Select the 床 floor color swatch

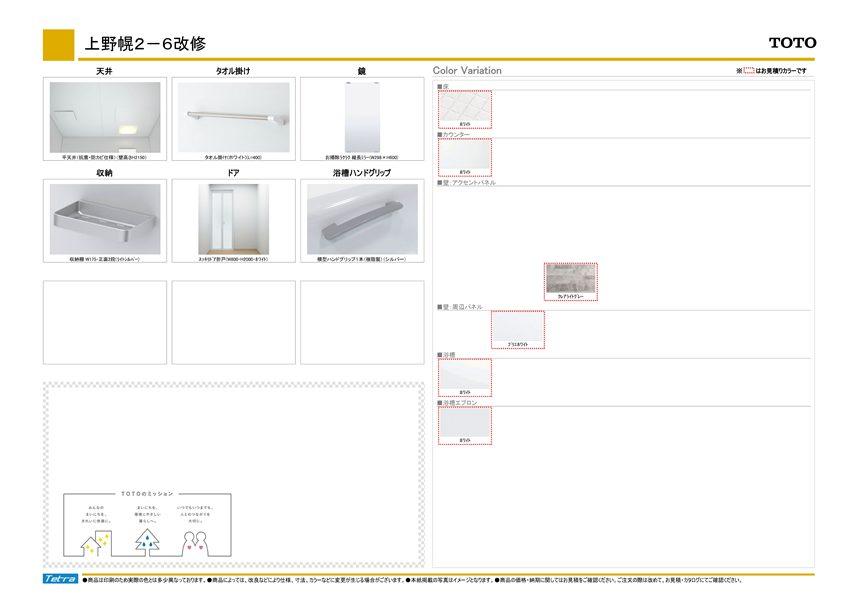465,109
